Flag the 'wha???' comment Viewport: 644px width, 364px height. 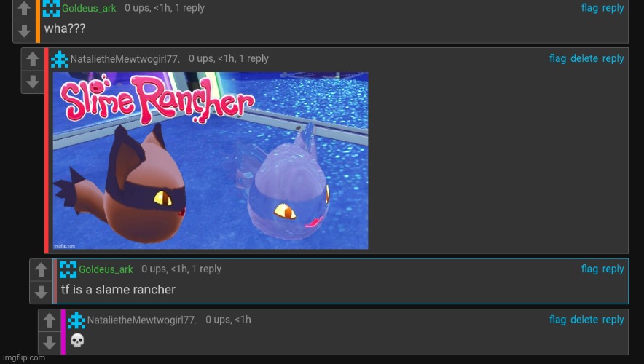click(589, 8)
